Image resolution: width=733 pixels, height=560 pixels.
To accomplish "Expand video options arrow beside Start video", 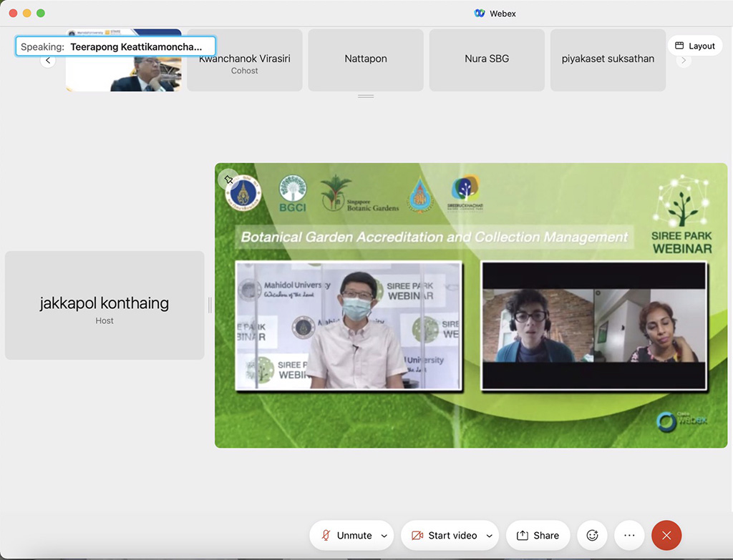I will tap(490, 536).
